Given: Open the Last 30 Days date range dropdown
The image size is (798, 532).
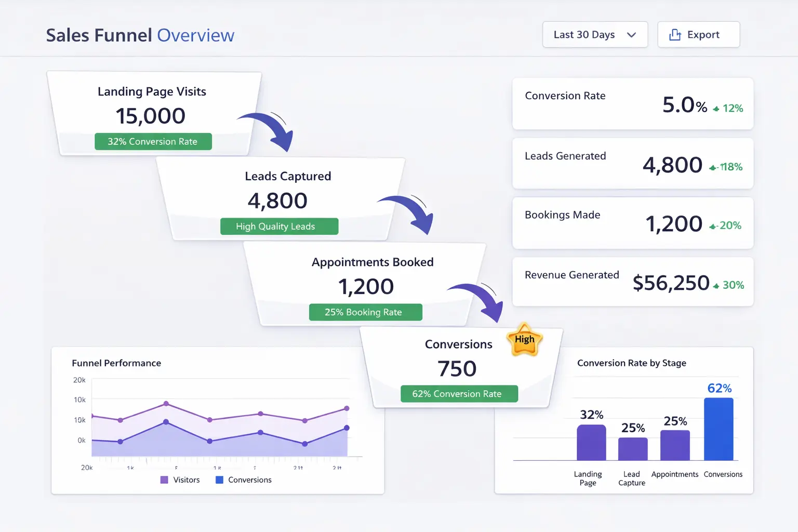Looking at the screenshot, I should point(594,35).
